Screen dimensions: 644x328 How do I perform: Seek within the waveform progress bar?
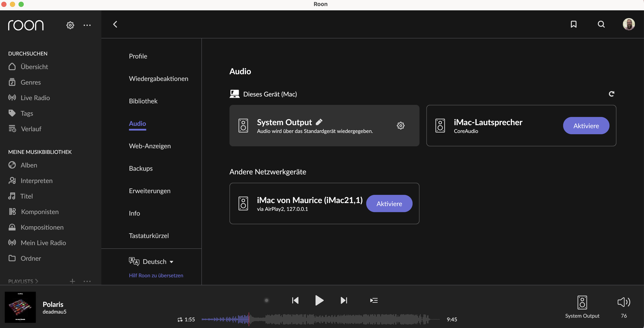321,319
